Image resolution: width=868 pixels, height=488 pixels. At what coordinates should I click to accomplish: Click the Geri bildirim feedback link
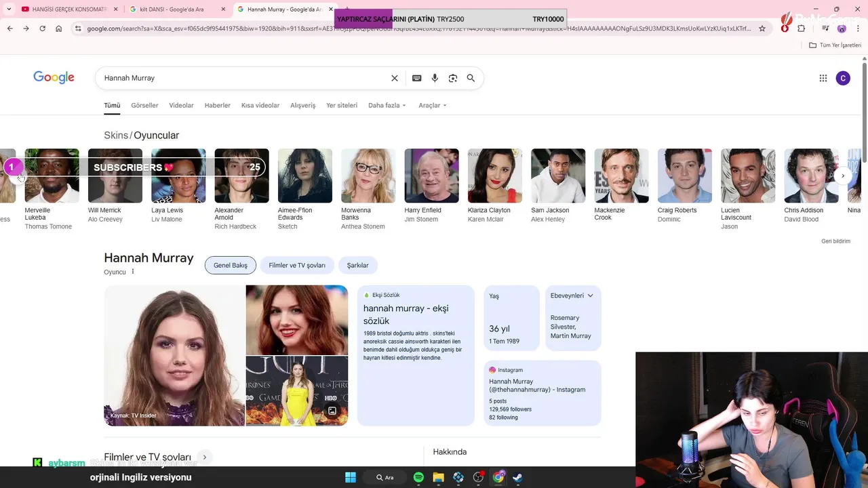[x=835, y=241]
